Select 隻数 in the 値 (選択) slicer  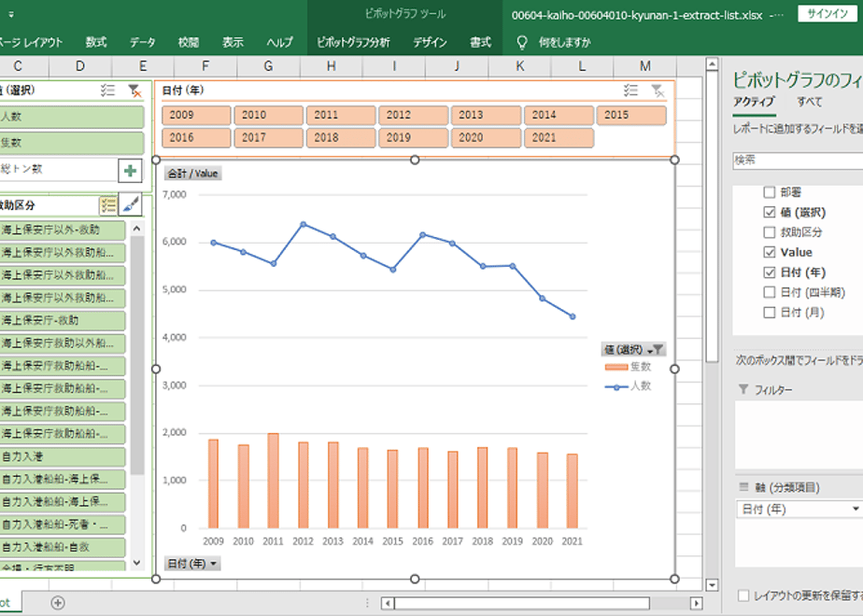point(71,143)
